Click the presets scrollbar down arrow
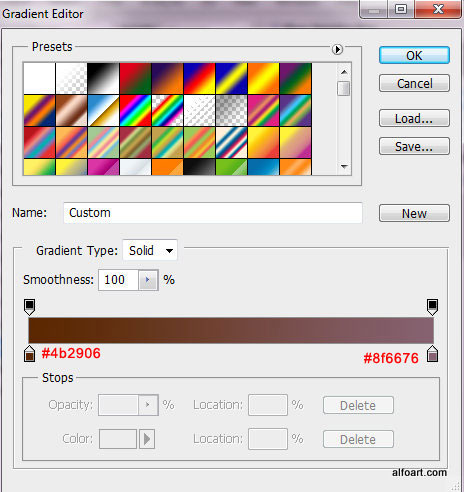 [344, 166]
